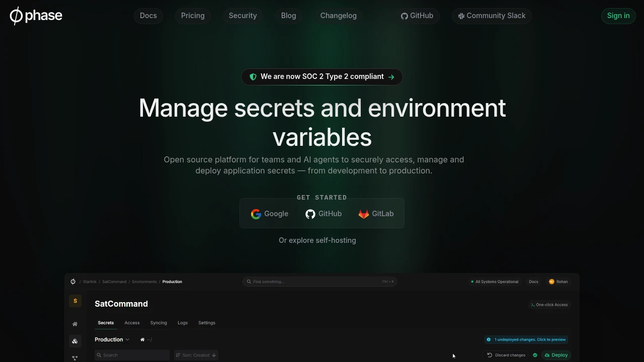The height and width of the screenshot is (362, 644).
Task: Open the Settings tab under SatCommand
Action: coord(207,323)
